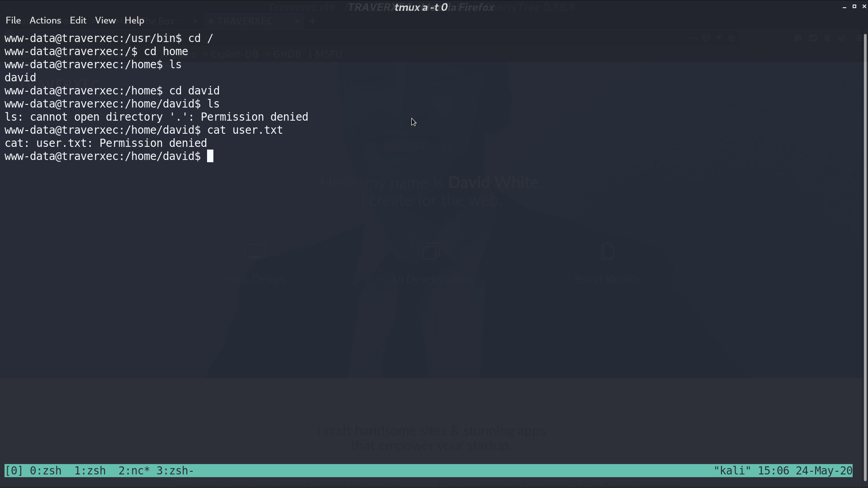Click the 15:06 clock in tmux status bar
The width and height of the screenshot is (868, 488).
[x=774, y=471]
